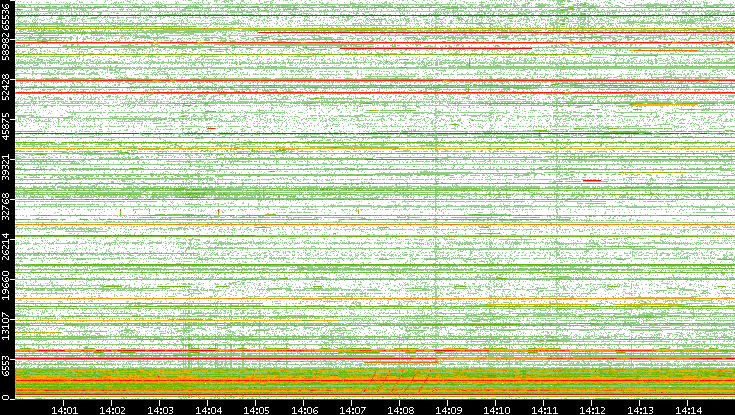The image size is (735, 415).
Task: Select the 14:14 time axis label
Action: 688,408
